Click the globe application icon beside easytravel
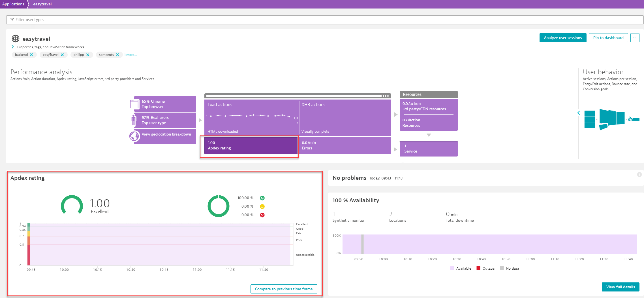Screen dimensions: 644x298 [16, 39]
